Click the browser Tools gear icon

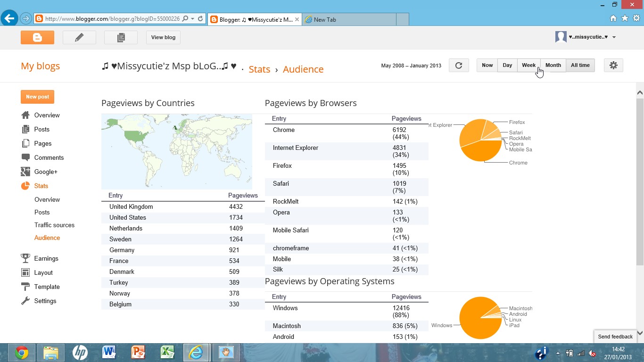click(x=636, y=18)
